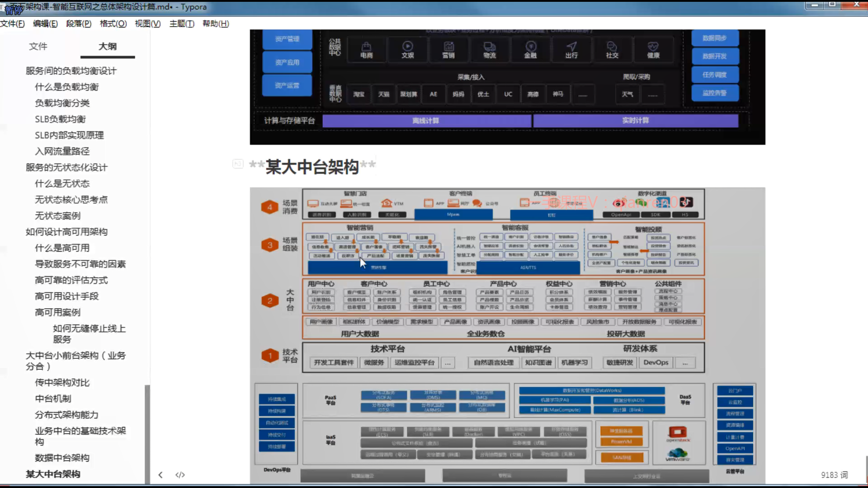
Task: Click the 出行 navigation icon in the diagram
Action: (571, 46)
